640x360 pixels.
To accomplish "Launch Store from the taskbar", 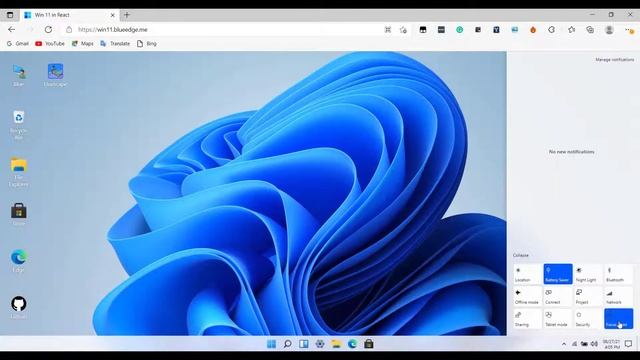I will click(369, 344).
